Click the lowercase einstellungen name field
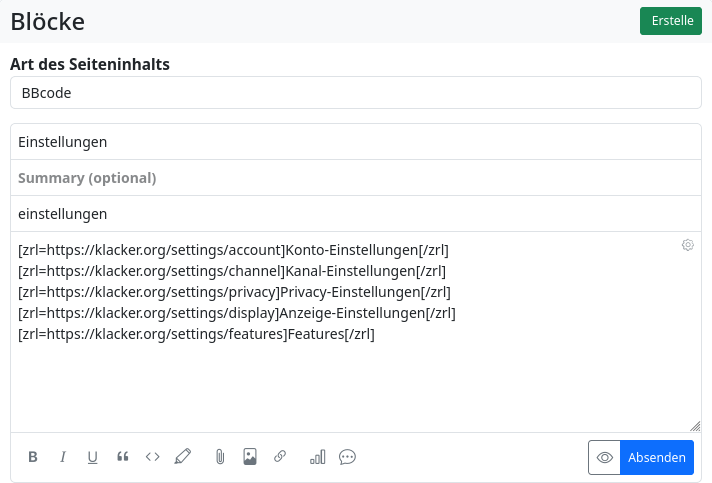 click(356, 214)
